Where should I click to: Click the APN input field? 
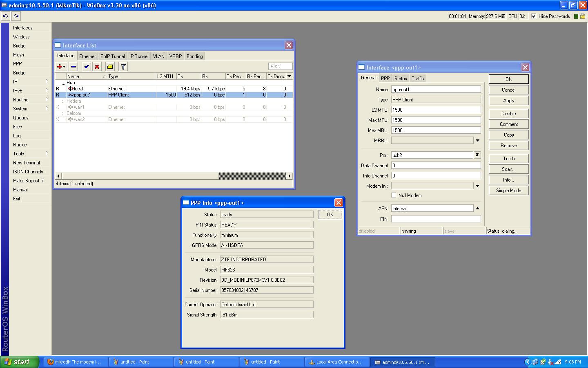click(x=432, y=209)
